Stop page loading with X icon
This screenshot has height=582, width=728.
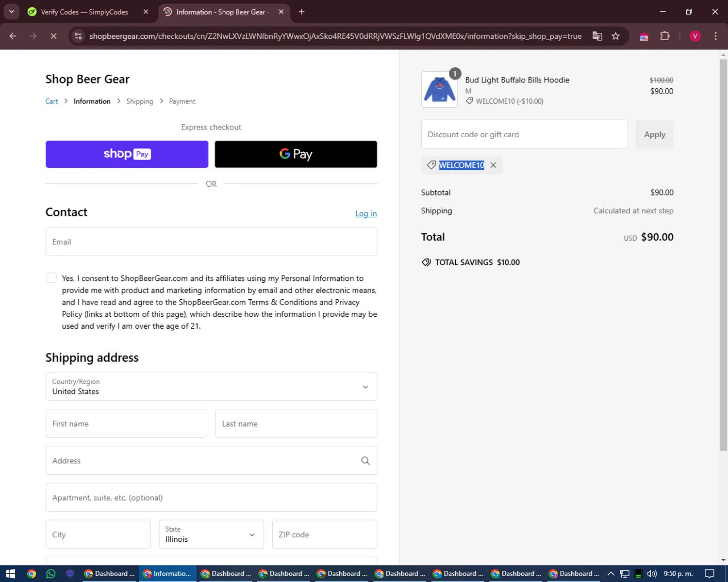[53, 36]
